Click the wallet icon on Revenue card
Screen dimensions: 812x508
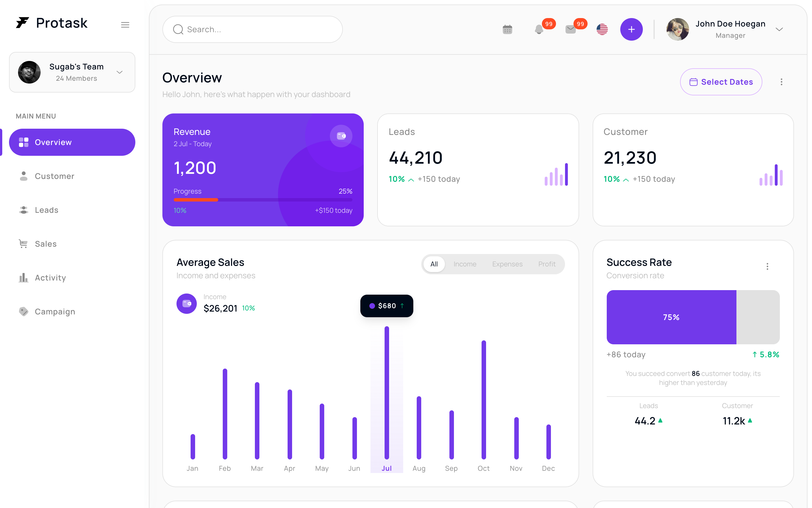[341, 136]
